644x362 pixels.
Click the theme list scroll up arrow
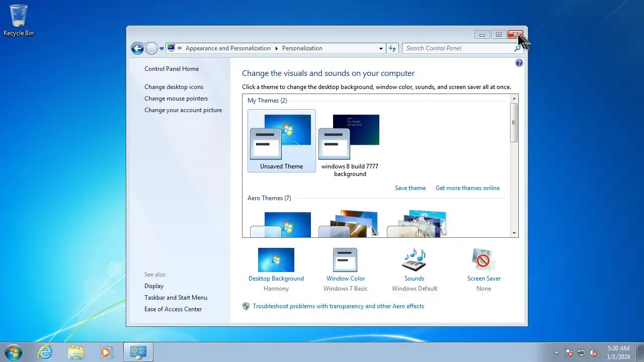(514, 99)
